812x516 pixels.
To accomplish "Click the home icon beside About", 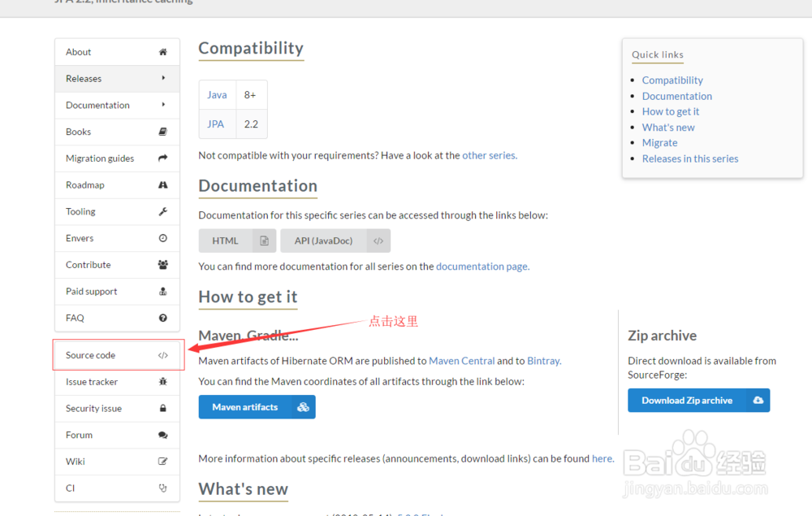I will coord(162,52).
